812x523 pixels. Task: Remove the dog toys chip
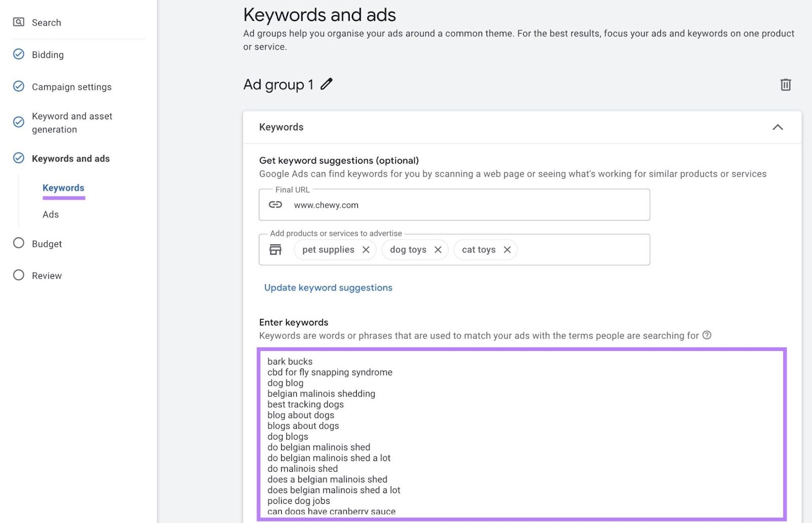point(438,249)
